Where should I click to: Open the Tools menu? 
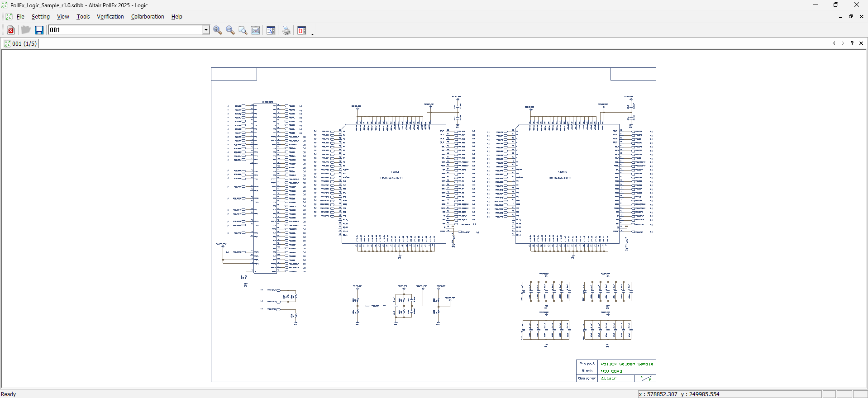(83, 17)
